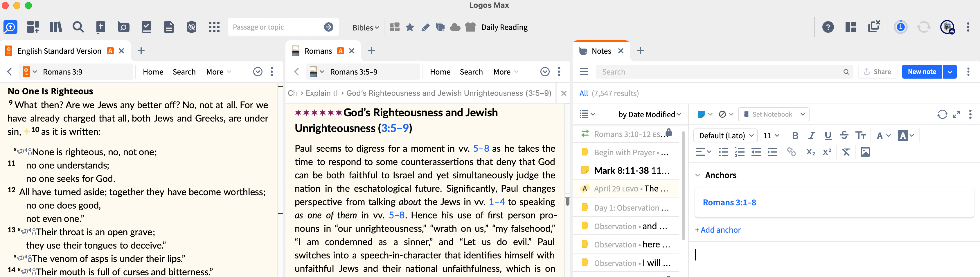Open the Layouts icon in the top toolbar
This screenshot has height=277, width=980.
coord(851,27)
